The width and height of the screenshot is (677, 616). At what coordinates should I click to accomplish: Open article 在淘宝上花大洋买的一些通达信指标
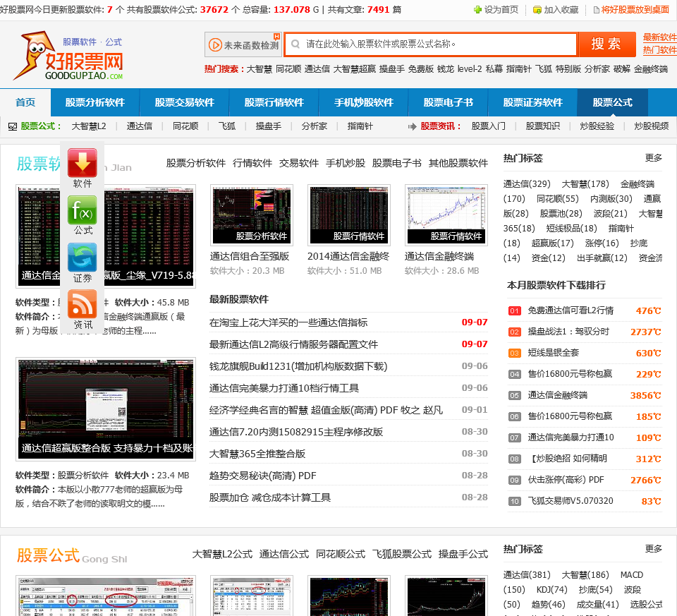tap(288, 322)
